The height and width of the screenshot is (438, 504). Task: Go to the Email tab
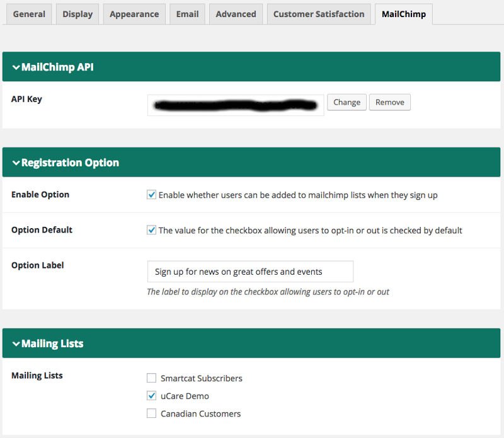point(187,14)
